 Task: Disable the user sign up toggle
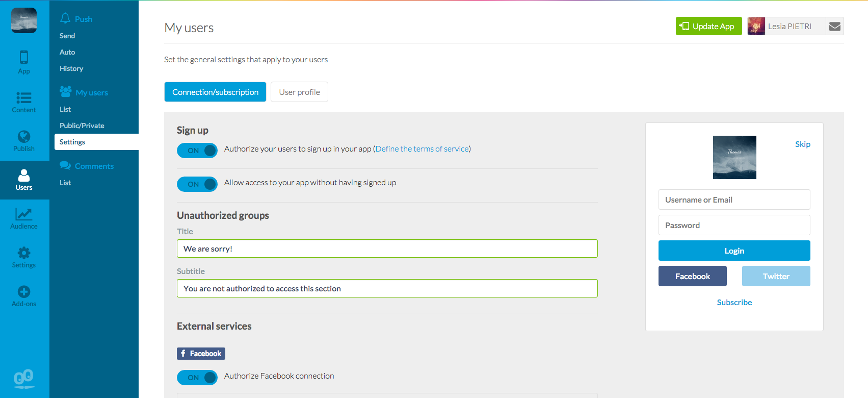[197, 151]
